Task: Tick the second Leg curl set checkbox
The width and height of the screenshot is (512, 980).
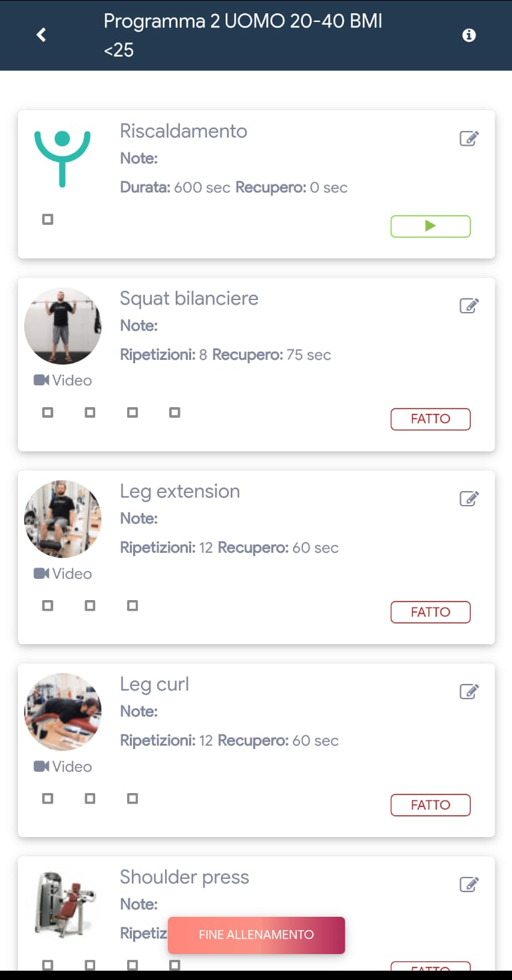Action: (90, 798)
